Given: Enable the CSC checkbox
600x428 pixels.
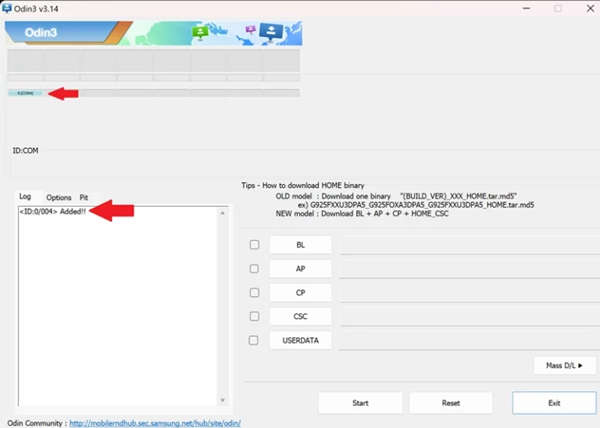Looking at the screenshot, I should coord(254,316).
